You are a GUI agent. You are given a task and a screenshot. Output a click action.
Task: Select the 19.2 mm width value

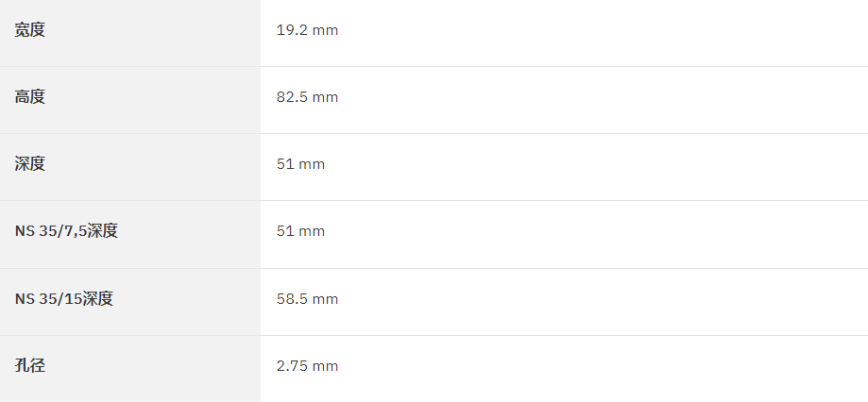(x=307, y=30)
